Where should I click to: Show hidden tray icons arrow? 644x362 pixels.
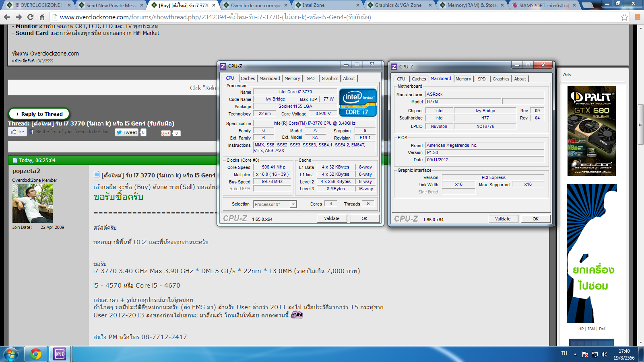click(x=575, y=354)
